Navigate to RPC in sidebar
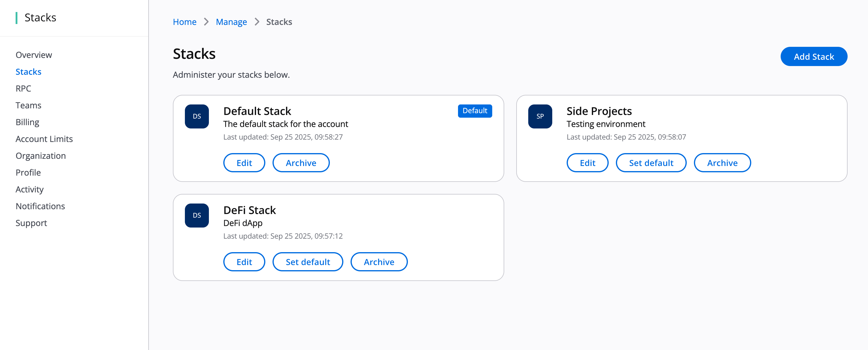The height and width of the screenshot is (350, 868). [x=23, y=89]
